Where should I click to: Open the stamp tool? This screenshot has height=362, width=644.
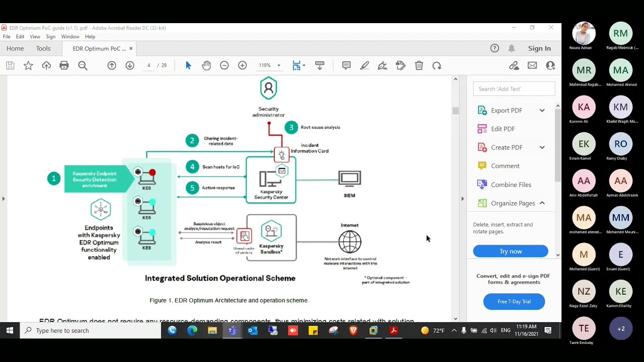pos(400,65)
